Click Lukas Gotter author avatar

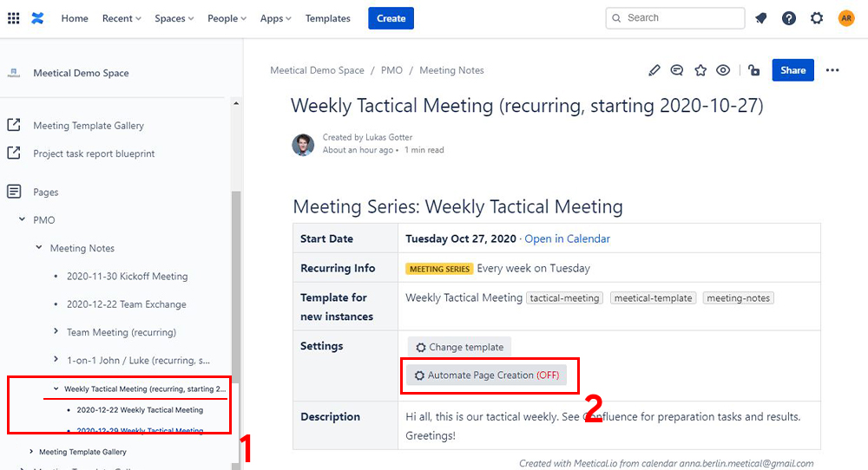(x=303, y=144)
